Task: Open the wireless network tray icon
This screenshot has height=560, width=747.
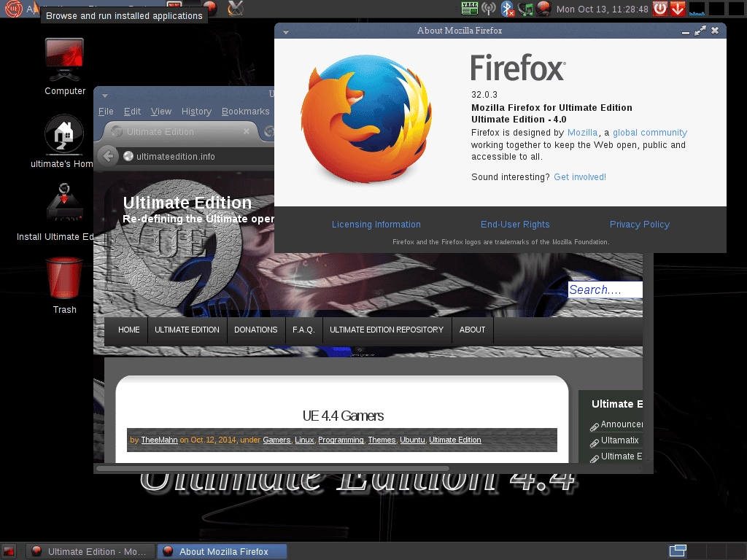Action: 488,8
